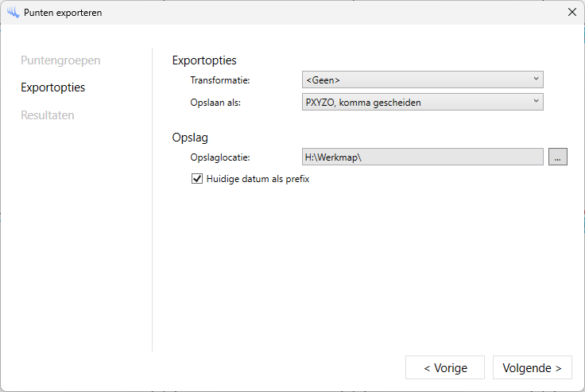
Task: Go back with the < Vorige button
Action: click(x=444, y=368)
